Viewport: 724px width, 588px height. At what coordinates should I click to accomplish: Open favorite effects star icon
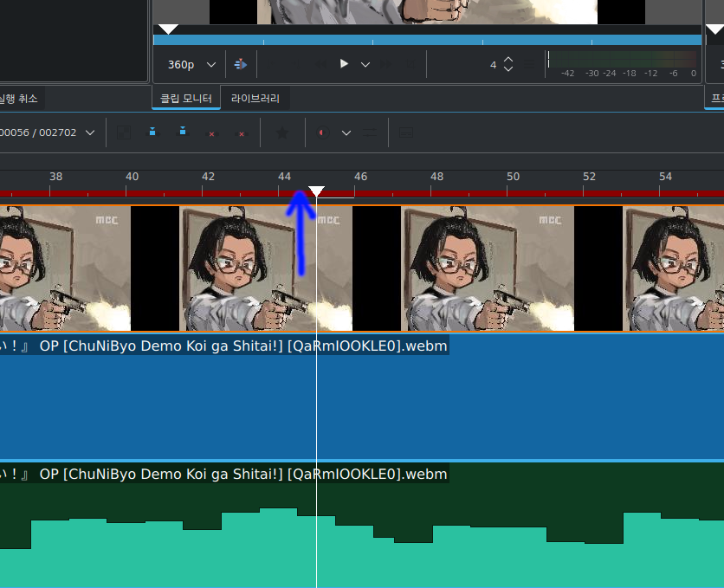[282, 132]
